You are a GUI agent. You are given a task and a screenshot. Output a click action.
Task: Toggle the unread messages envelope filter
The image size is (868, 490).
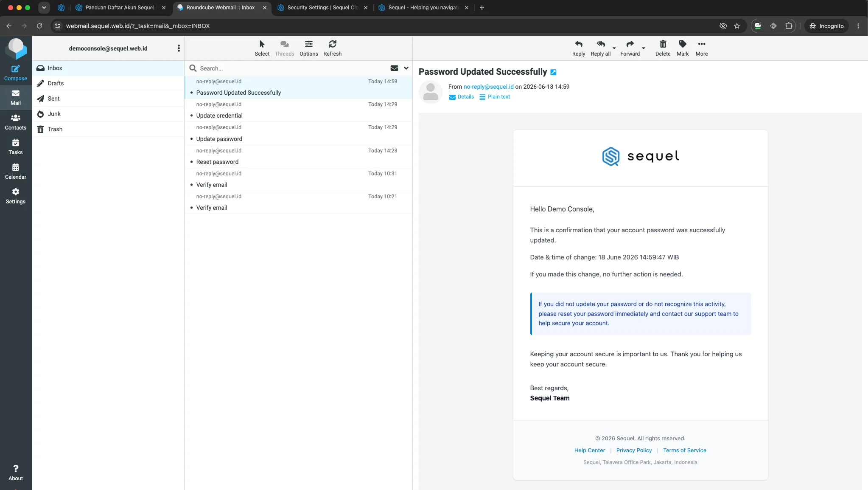[x=394, y=68]
